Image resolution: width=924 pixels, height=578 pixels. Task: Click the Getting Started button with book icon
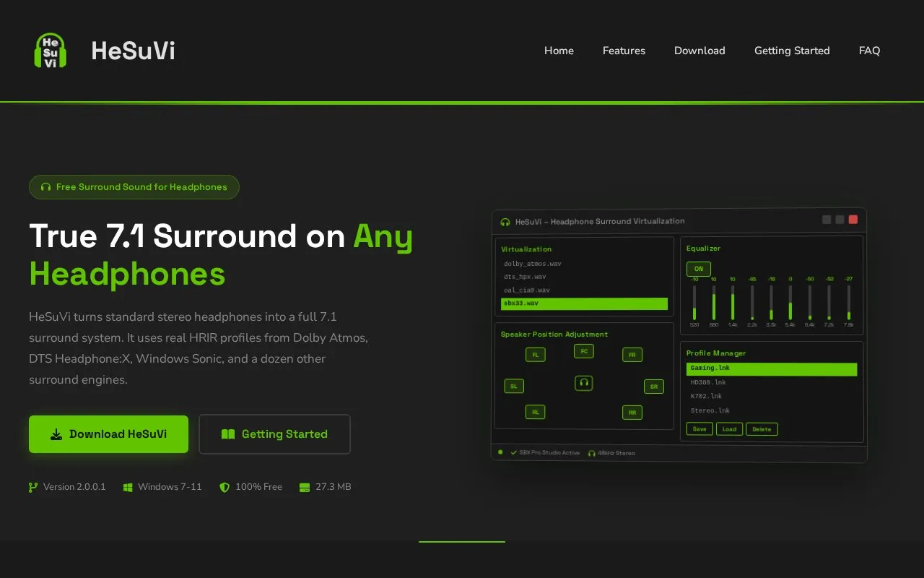pos(274,434)
